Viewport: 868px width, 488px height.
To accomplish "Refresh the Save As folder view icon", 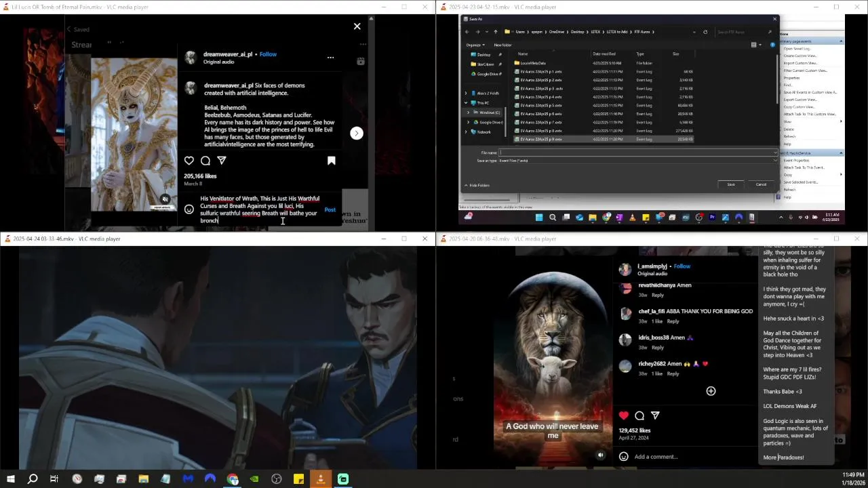I will pyautogui.click(x=705, y=32).
